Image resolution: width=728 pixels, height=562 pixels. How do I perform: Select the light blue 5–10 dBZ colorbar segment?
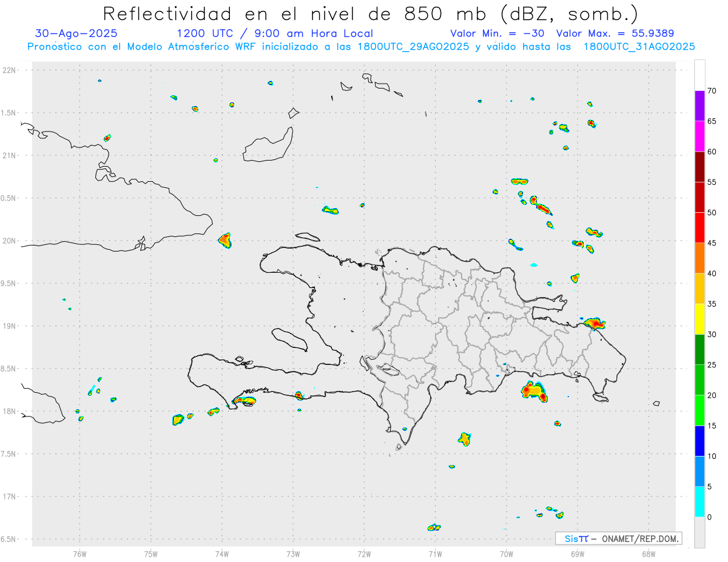click(699, 471)
